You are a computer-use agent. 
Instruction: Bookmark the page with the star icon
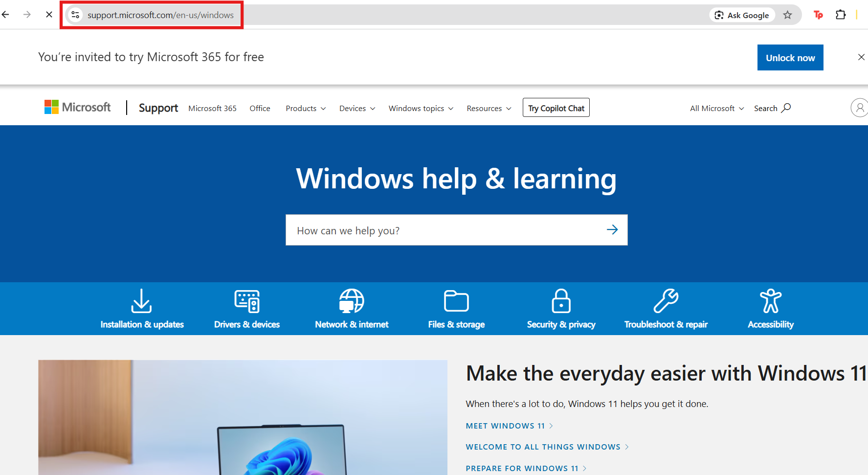(788, 15)
